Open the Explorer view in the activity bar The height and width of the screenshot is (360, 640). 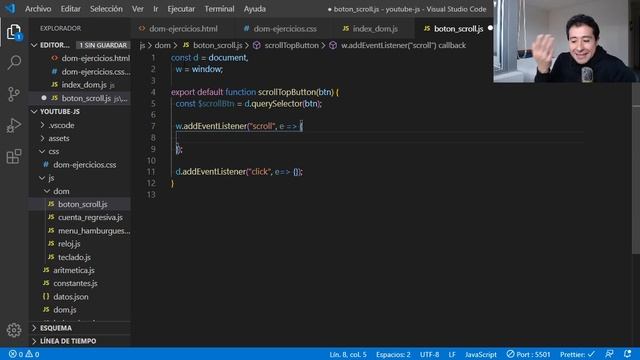pos(14,32)
